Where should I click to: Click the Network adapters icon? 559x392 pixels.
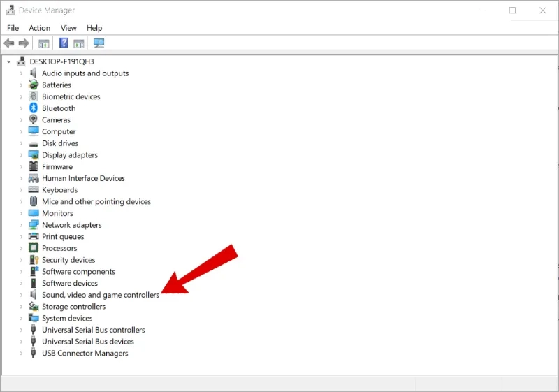(x=34, y=225)
